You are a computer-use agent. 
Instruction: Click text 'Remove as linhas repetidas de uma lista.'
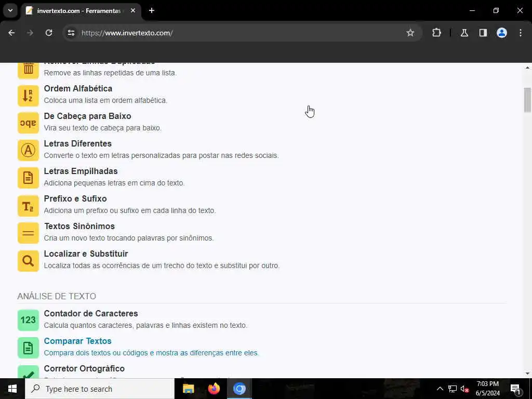tap(110, 73)
